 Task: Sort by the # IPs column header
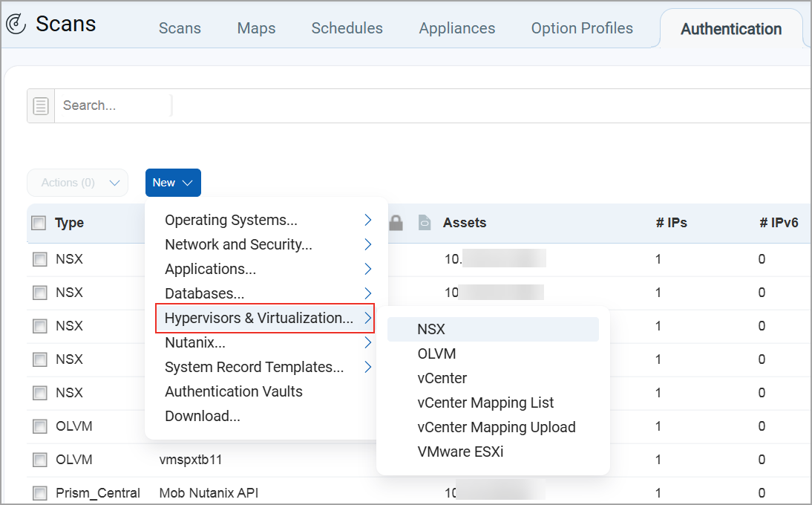pyautogui.click(x=671, y=223)
